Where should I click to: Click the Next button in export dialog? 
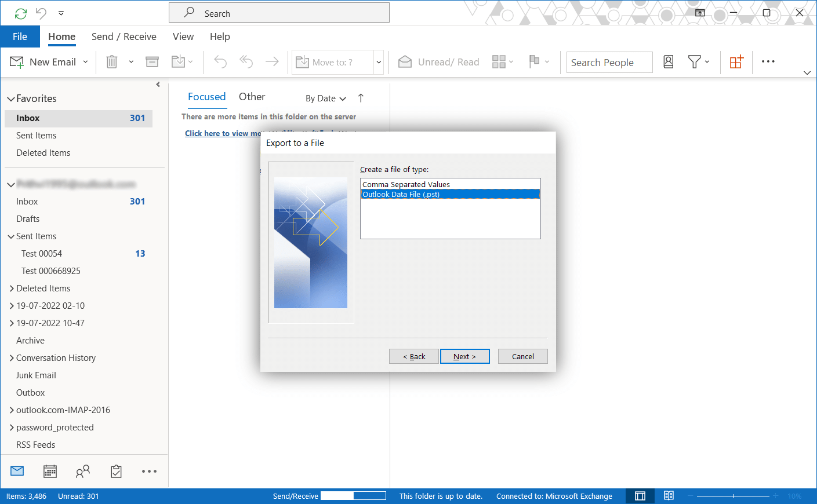464,356
